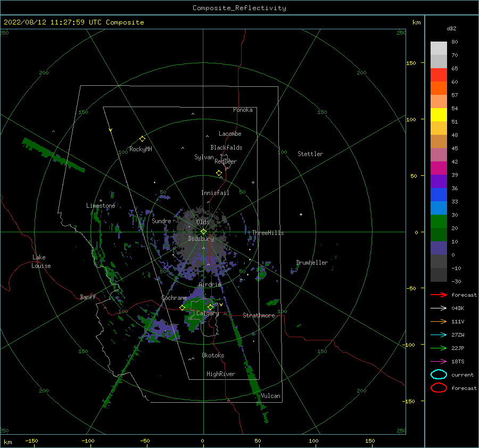
Task: Click the bright yellow 54-51 dBZ swatch
Action: tap(439, 115)
